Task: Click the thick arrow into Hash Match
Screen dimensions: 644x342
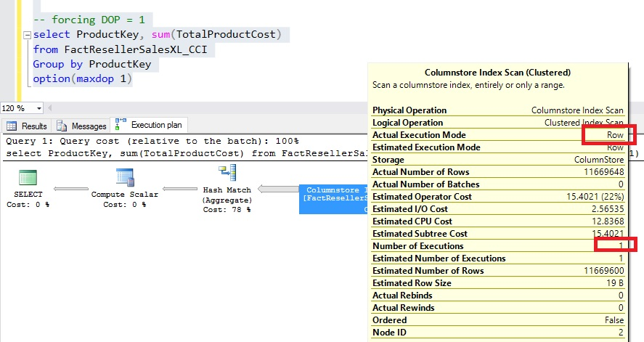Action: [x=280, y=190]
